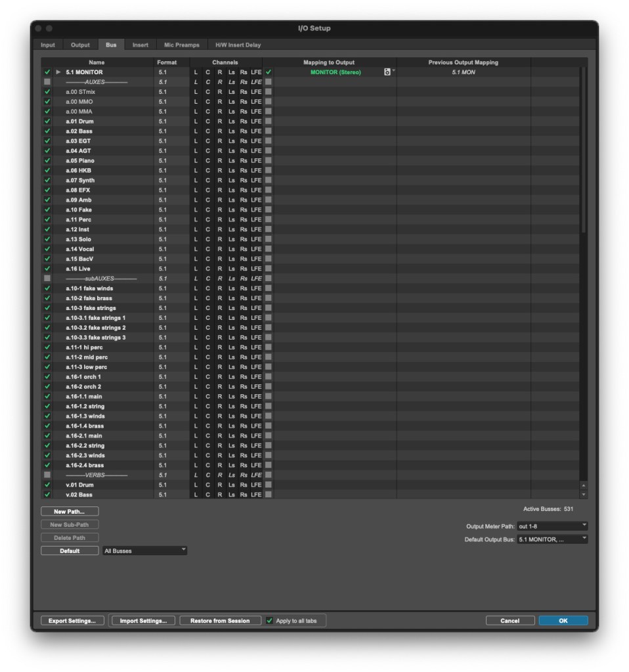The width and height of the screenshot is (629, 672).
Task: Click the New Path button
Action: pos(70,512)
